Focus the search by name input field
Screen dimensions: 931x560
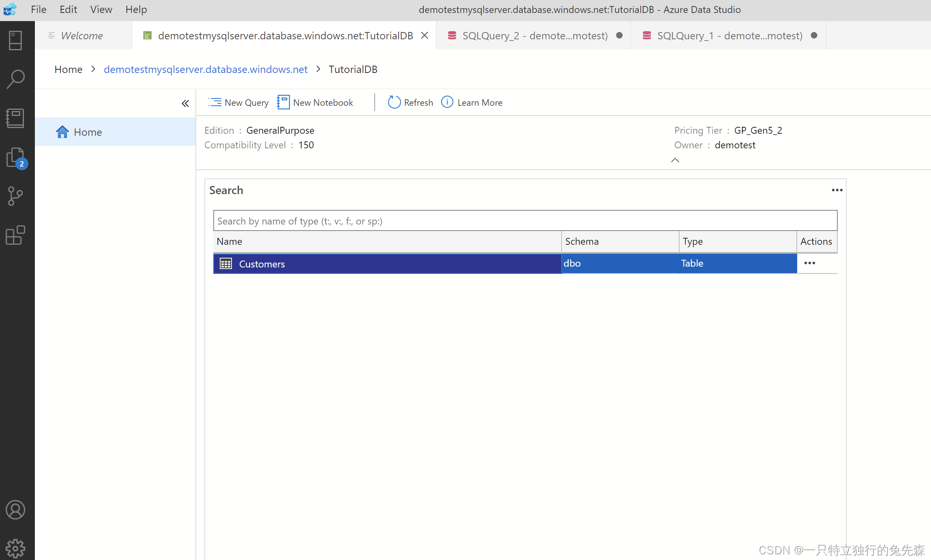tap(525, 221)
